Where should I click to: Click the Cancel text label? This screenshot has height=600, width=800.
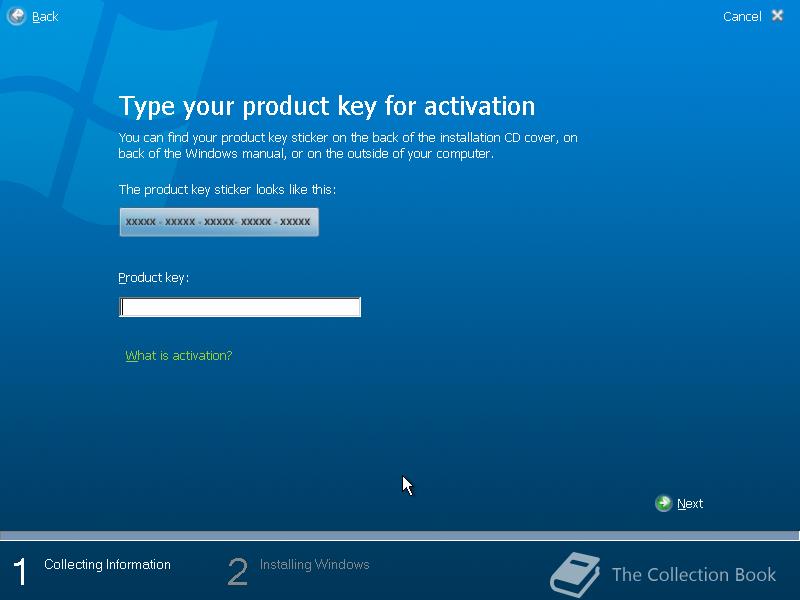(742, 17)
